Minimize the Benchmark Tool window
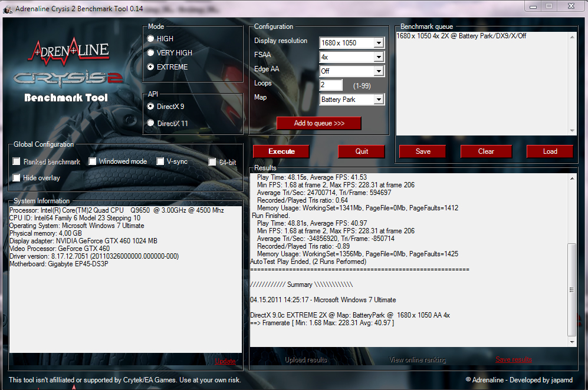 click(x=533, y=6)
